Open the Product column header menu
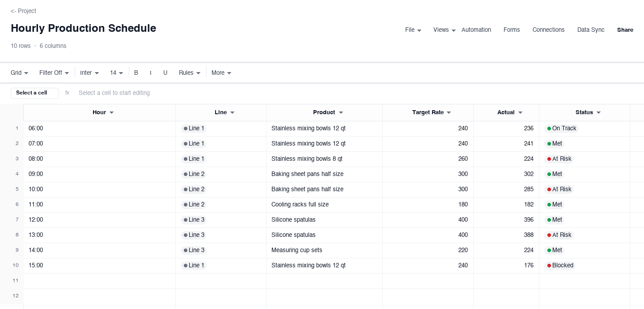Image resolution: width=644 pixels, height=309 pixels. [341, 112]
